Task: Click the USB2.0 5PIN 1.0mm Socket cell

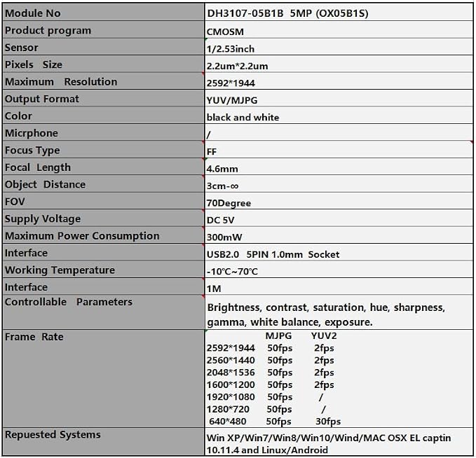Action: [339, 252]
